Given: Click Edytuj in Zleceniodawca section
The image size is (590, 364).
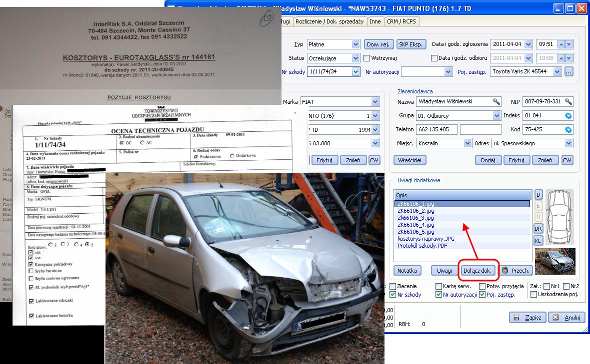Looking at the screenshot, I should pyautogui.click(x=516, y=160).
